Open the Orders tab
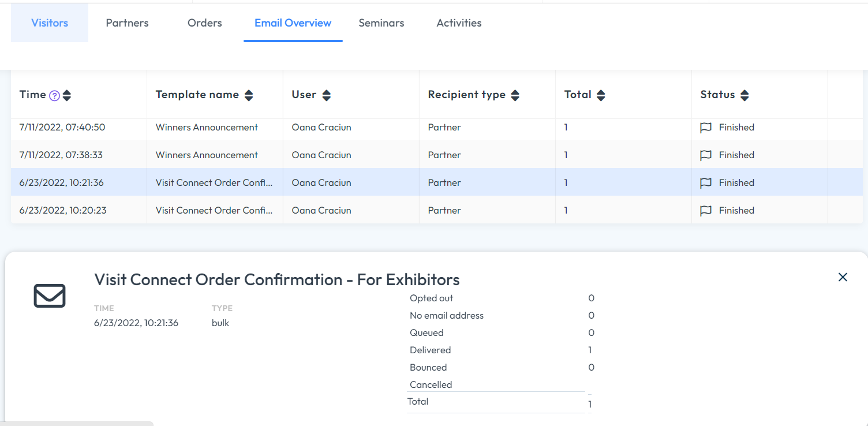This screenshot has width=868, height=426. click(x=204, y=23)
